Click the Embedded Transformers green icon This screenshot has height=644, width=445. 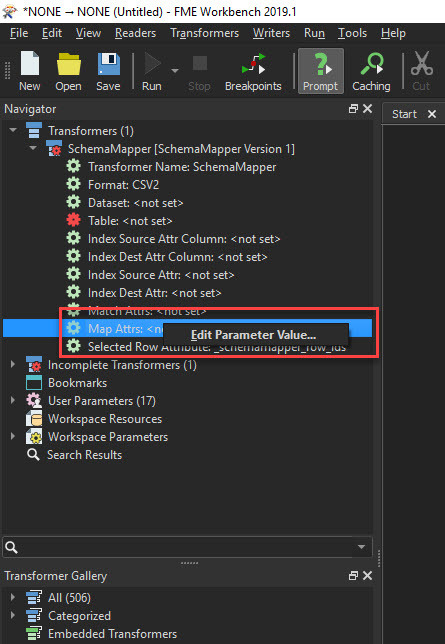click(x=34, y=633)
